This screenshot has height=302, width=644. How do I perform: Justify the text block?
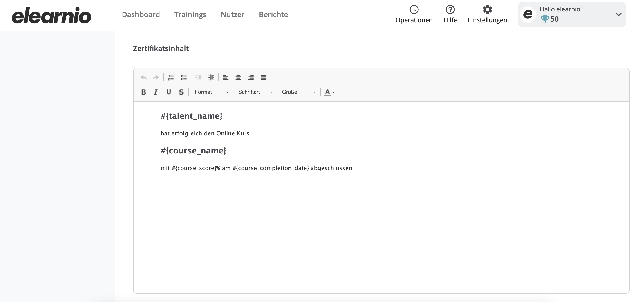[x=264, y=77]
